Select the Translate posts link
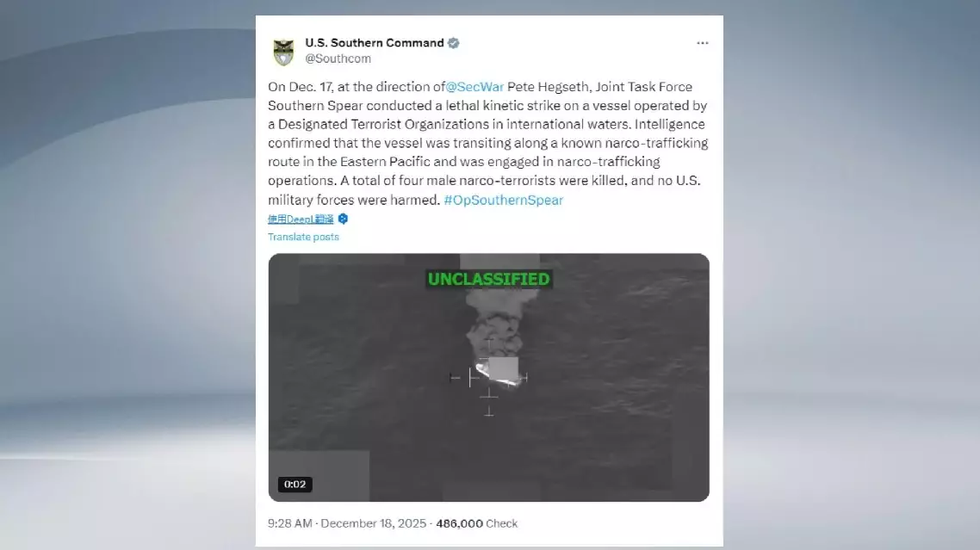The image size is (980, 550). (x=303, y=237)
